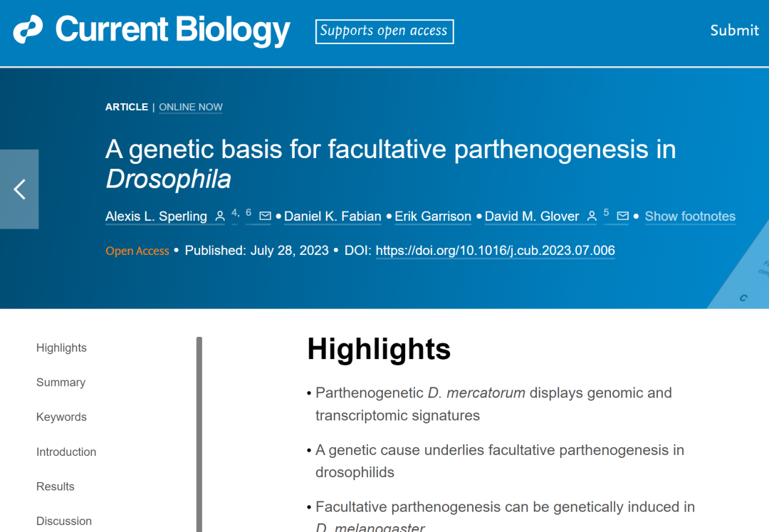The image size is (769, 532).
Task: Jump to the Summary section
Action: (x=61, y=382)
